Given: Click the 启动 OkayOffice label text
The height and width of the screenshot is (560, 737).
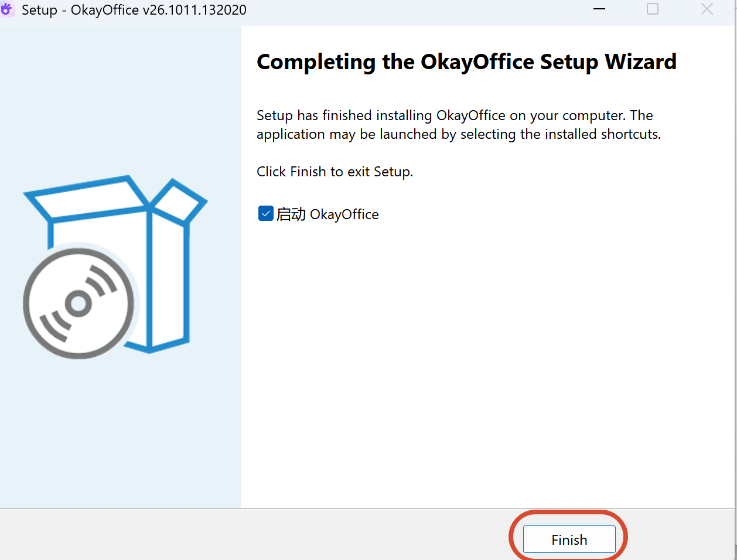Looking at the screenshot, I should 327,214.
